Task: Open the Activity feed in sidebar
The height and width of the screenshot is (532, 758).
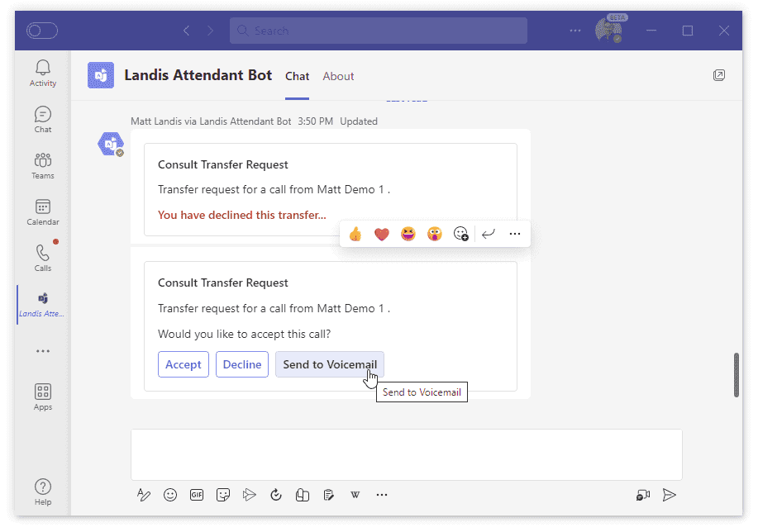Action: click(x=43, y=73)
